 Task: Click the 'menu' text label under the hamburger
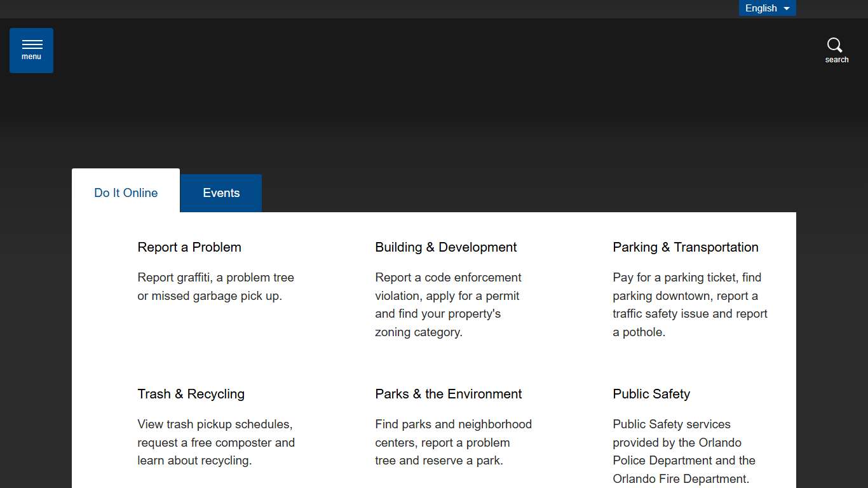click(31, 57)
